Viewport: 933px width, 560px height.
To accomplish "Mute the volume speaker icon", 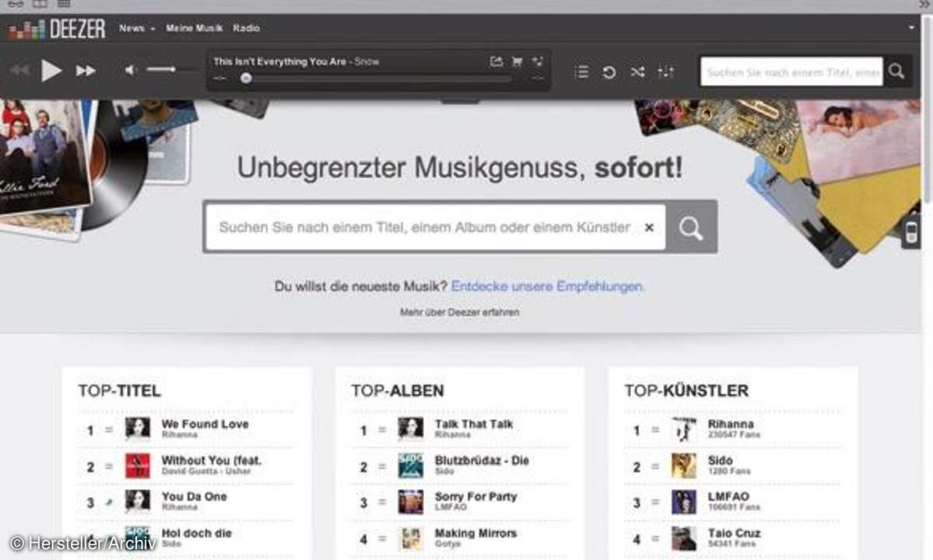I will click(x=130, y=70).
